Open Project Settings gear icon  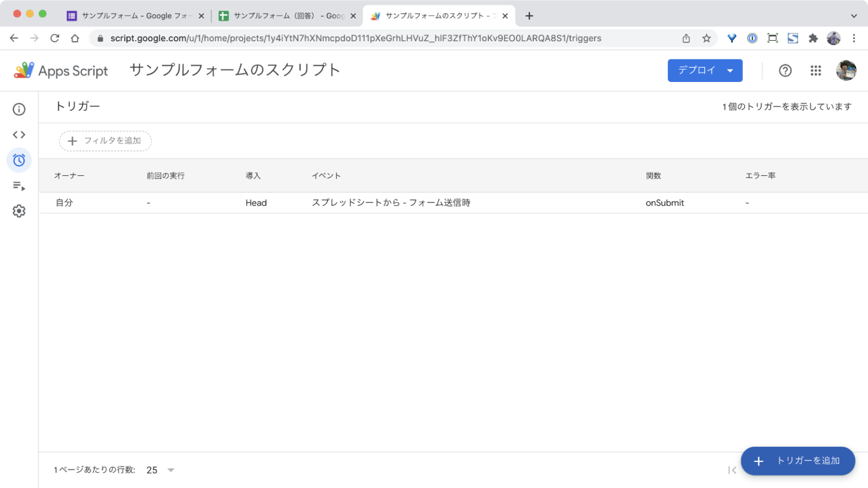pyautogui.click(x=19, y=211)
